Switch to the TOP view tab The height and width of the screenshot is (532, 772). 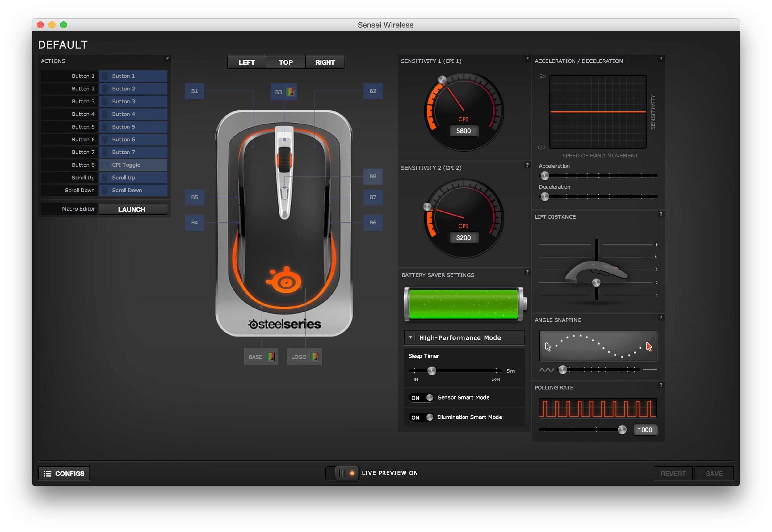pos(286,62)
